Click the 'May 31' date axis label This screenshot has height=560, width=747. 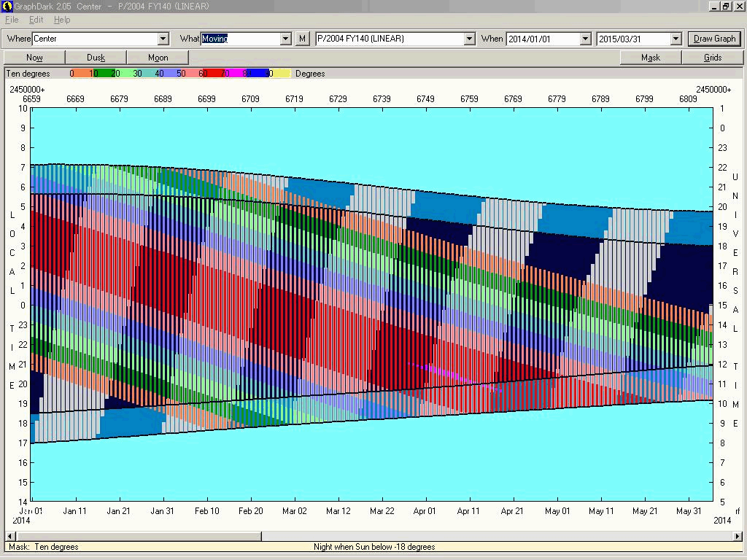689,511
